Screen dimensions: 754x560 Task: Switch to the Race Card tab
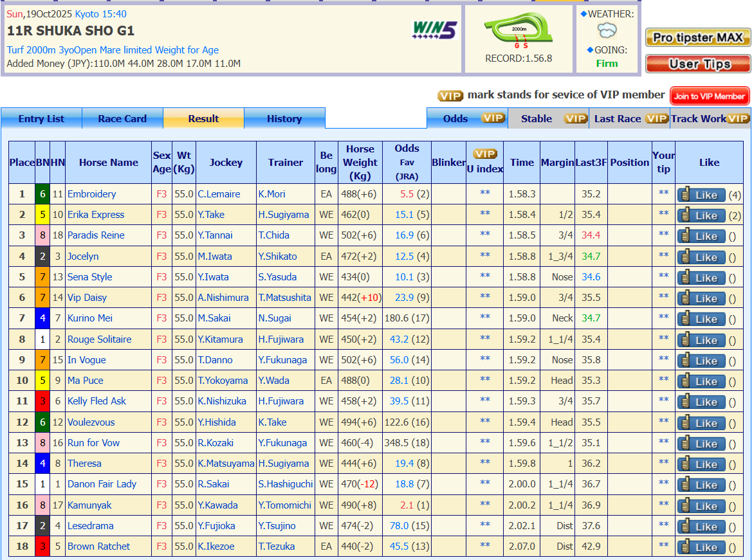point(122,118)
